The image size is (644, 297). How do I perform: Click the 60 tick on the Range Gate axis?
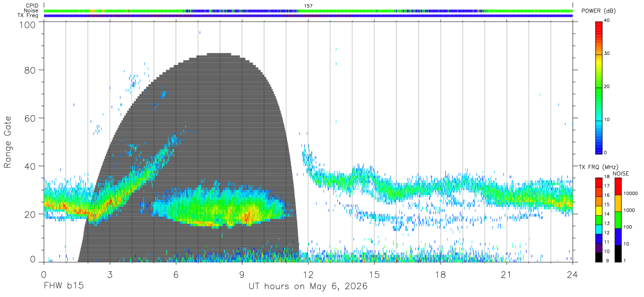tap(29, 118)
